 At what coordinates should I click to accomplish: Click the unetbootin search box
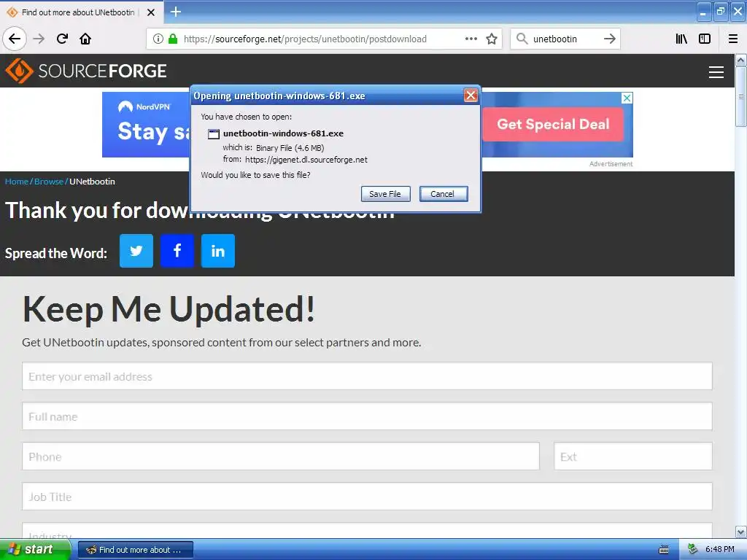565,39
